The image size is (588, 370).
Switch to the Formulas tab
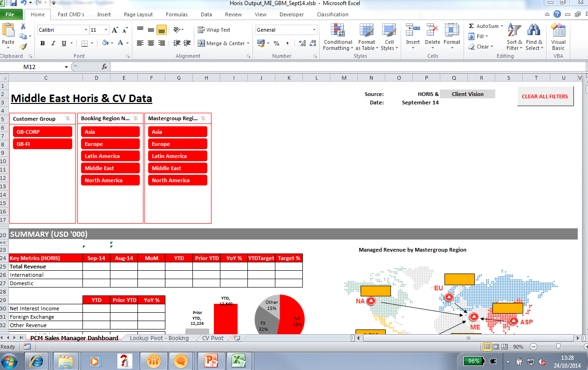[x=177, y=14]
